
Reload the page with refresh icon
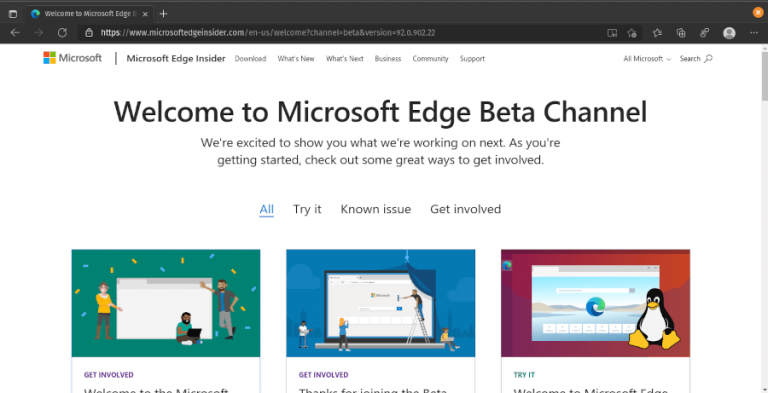[62, 33]
